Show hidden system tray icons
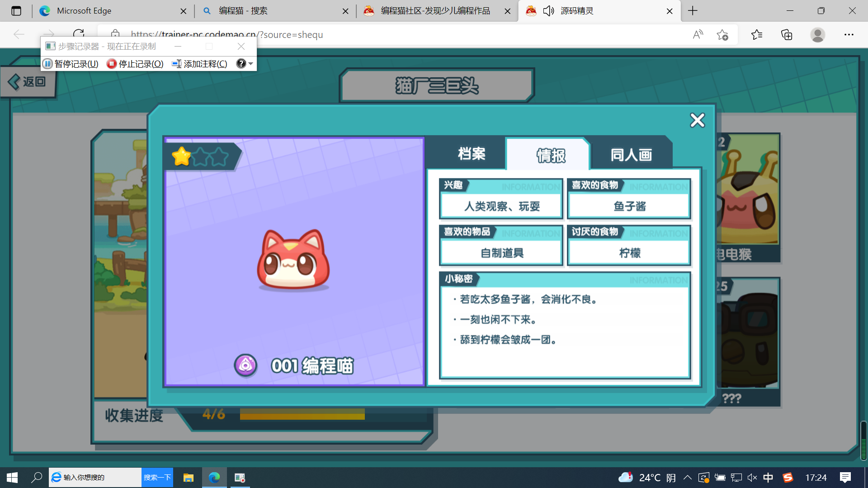The image size is (868, 488). coord(687,478)
